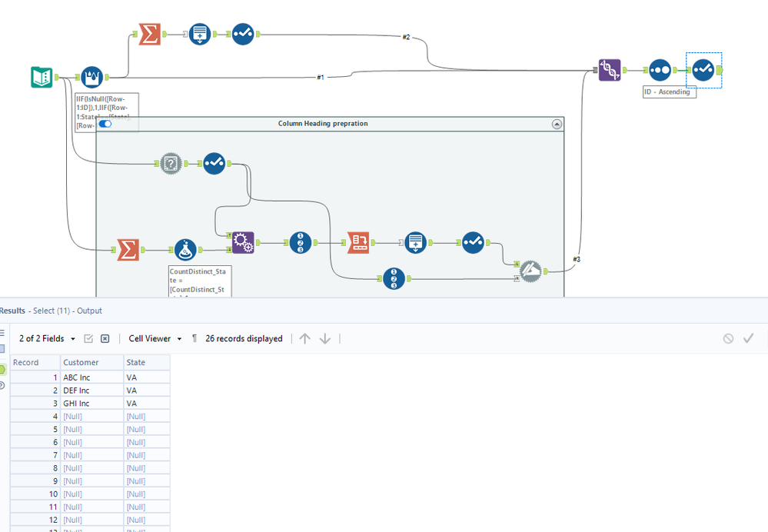Viewport: 768px width, 532px height.
Task: Click the cancel circle icon in Results
Action: pos(728,338)
